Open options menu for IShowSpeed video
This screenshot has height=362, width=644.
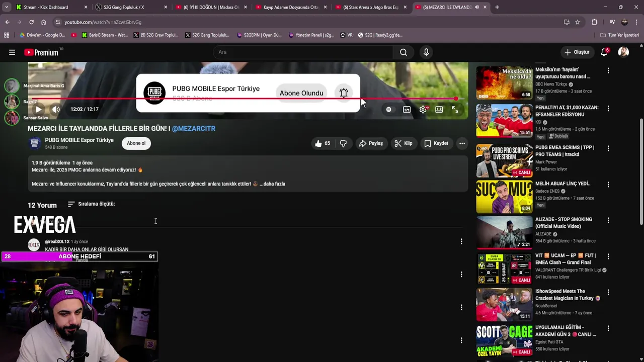pos(608,292)
